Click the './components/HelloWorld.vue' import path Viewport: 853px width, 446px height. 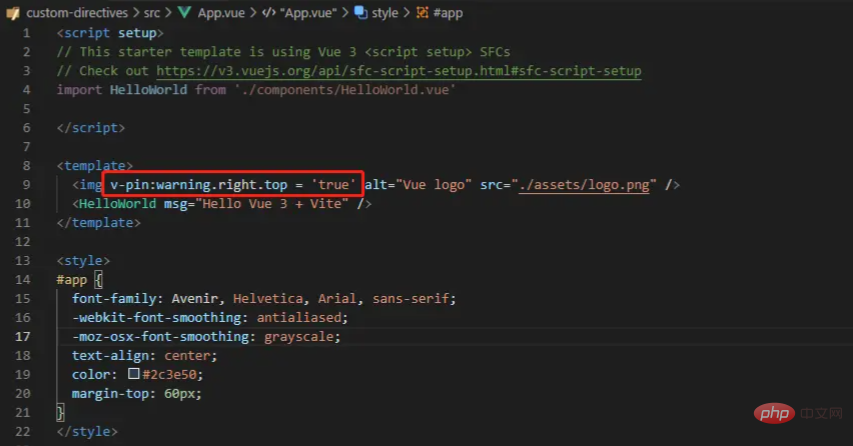tap(345, 90)
